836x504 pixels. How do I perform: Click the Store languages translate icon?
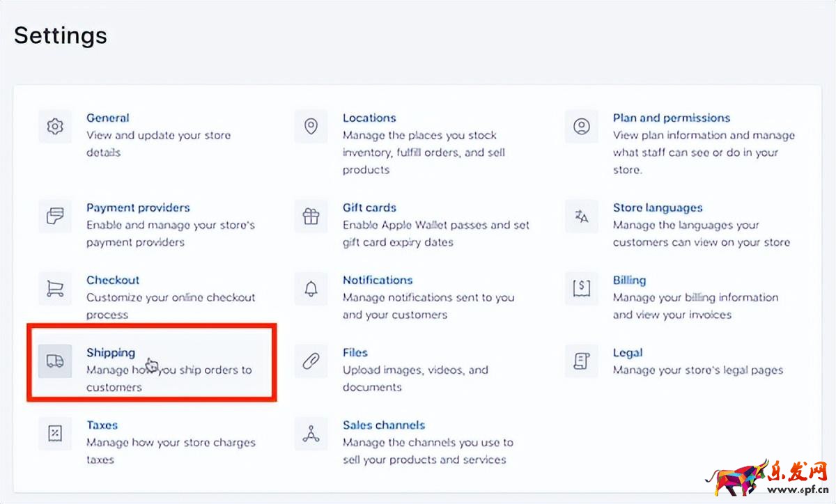pyautogui.click(x=581, y=216)
